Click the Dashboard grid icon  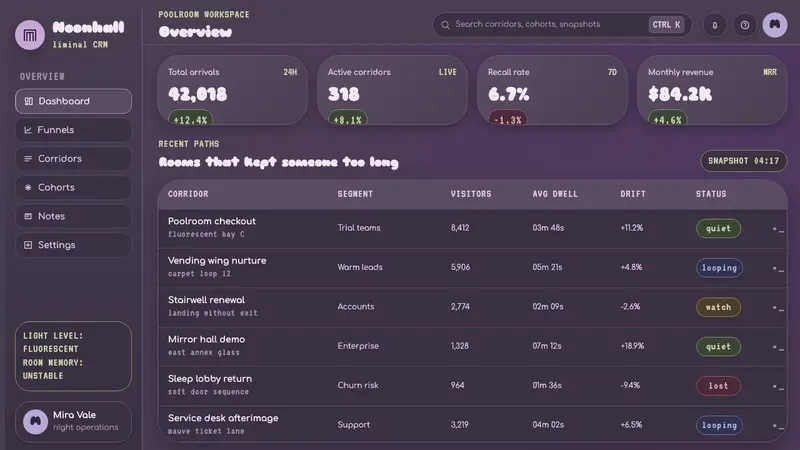click(x=29, y=101)
